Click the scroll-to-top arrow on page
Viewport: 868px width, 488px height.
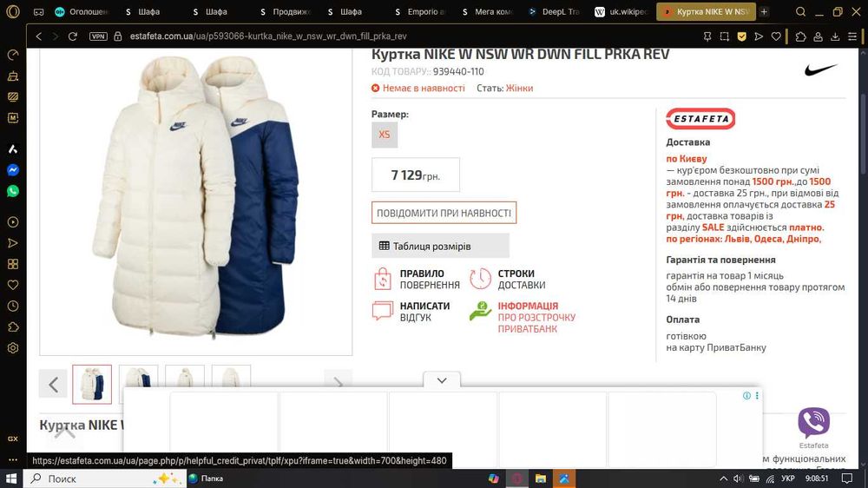click(x=65, y=432)
